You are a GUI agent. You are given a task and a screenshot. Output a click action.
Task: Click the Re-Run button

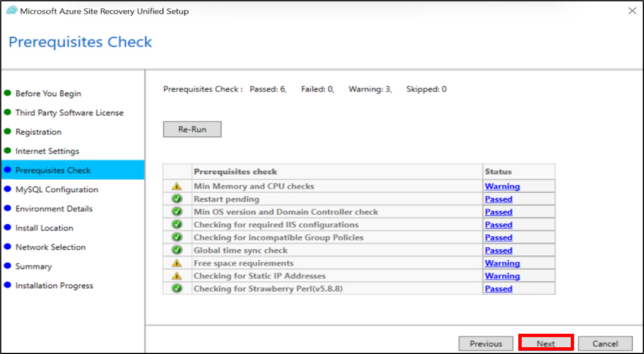coord(192,129)
